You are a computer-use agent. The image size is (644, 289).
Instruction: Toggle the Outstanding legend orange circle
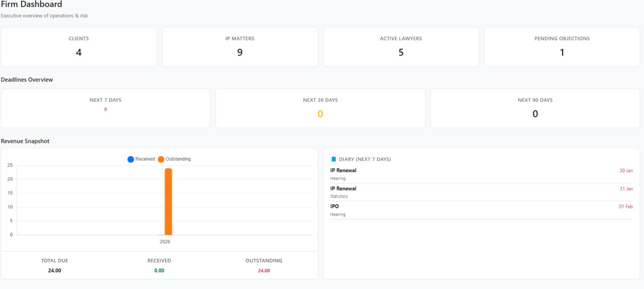(x=161, y=159)
